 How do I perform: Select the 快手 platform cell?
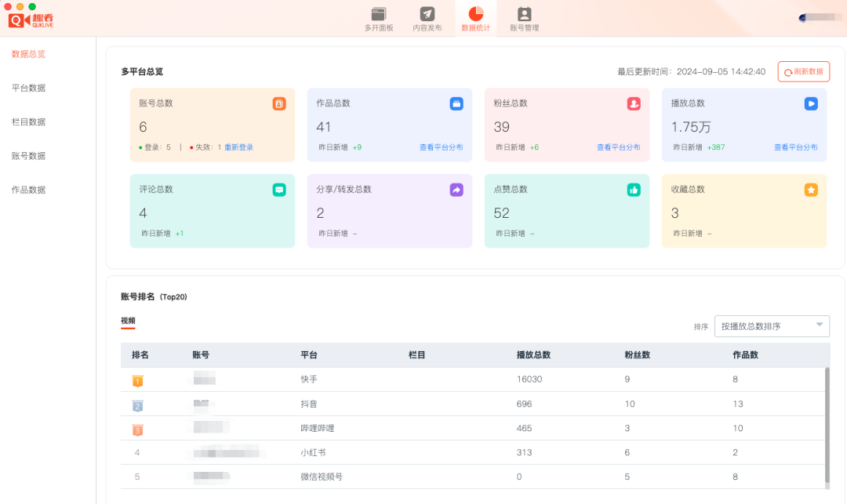click(309, 379)
